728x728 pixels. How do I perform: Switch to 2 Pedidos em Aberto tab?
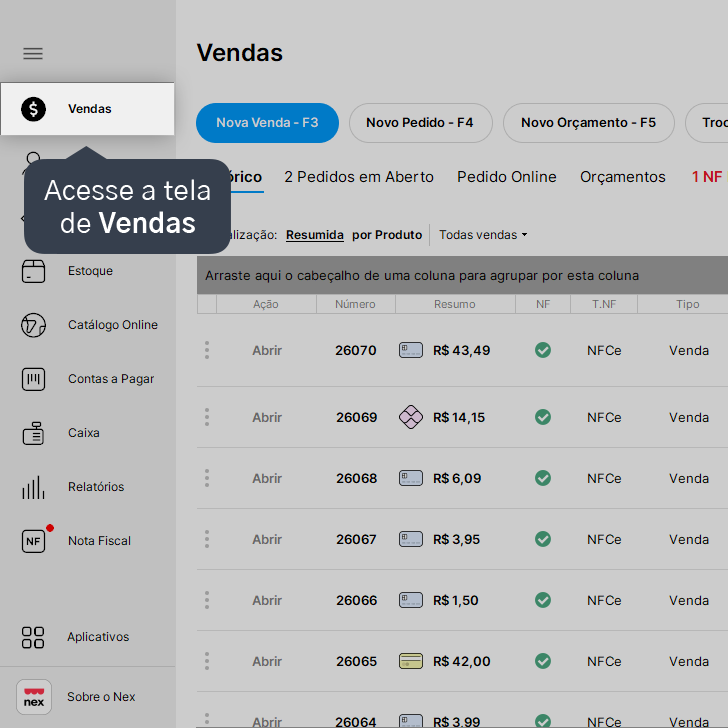point(359,177)
